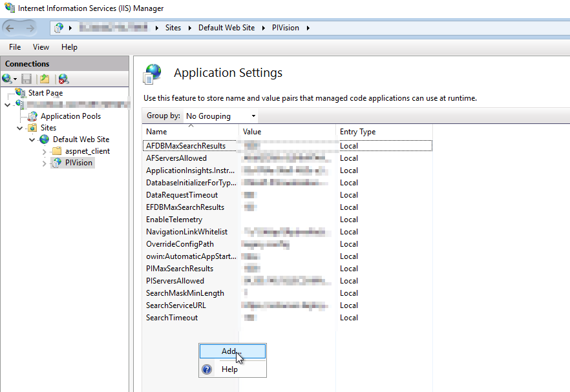Collapse the Default Web Site node
The image size is (570, 392).
point(31,139)
